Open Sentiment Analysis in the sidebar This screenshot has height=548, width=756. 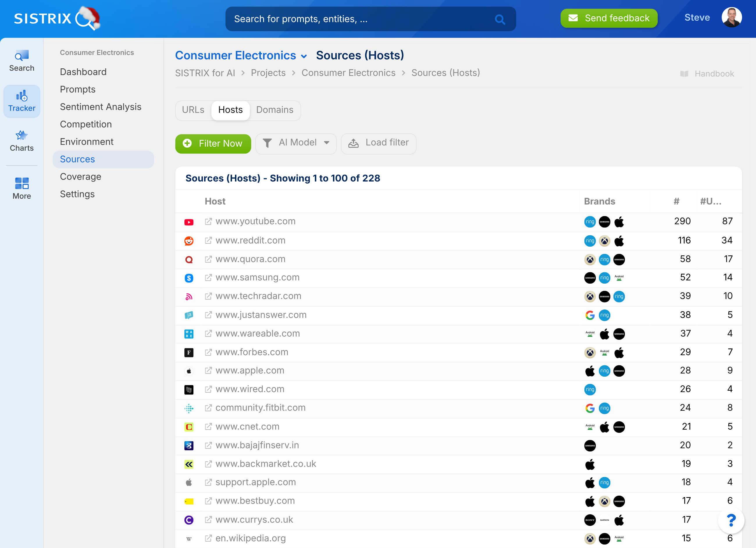point(100,107)
